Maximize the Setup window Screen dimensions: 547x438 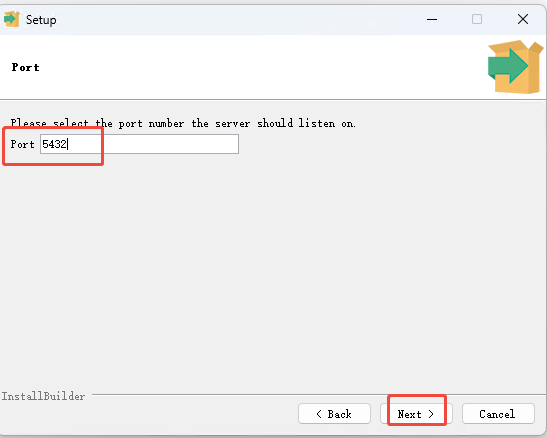(477, 19)
